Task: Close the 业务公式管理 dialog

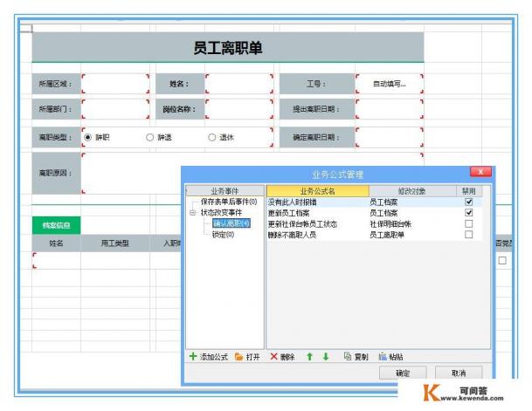Action: pos(480,172)
